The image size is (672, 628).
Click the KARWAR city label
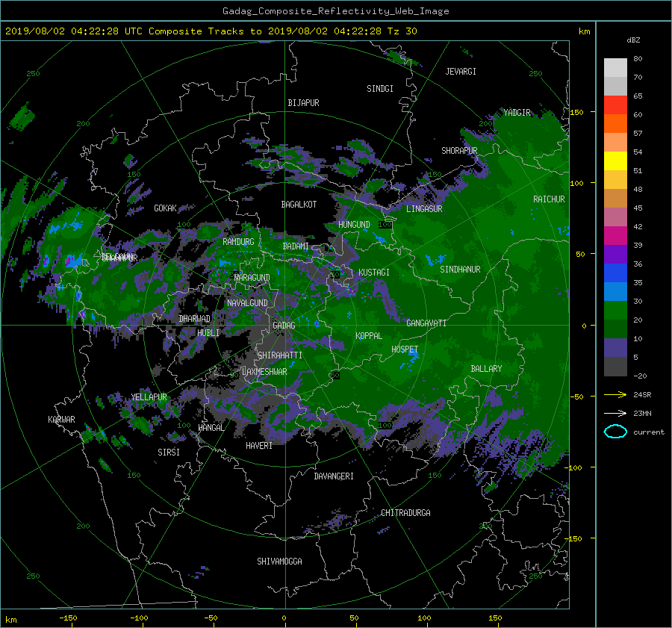61,419
